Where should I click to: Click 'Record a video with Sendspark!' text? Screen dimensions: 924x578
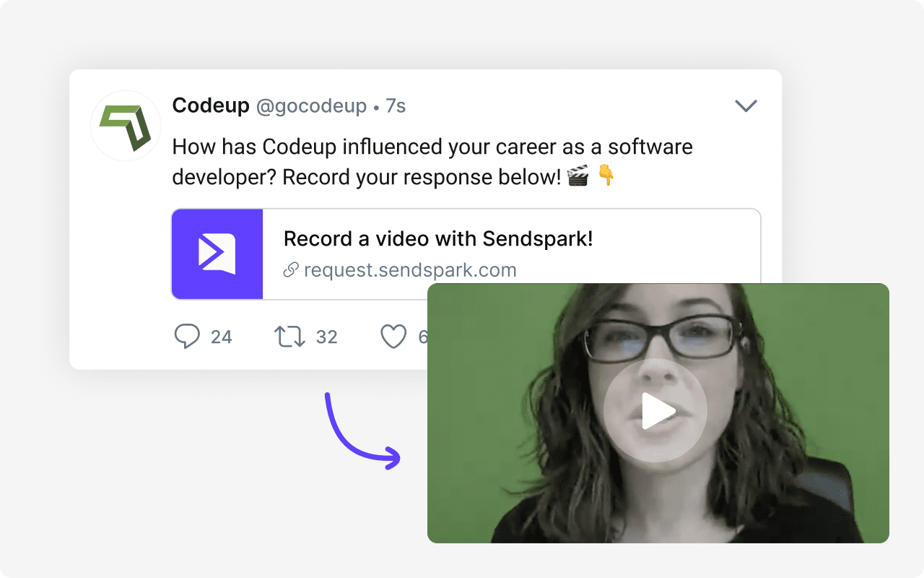(x=438, y=238)
